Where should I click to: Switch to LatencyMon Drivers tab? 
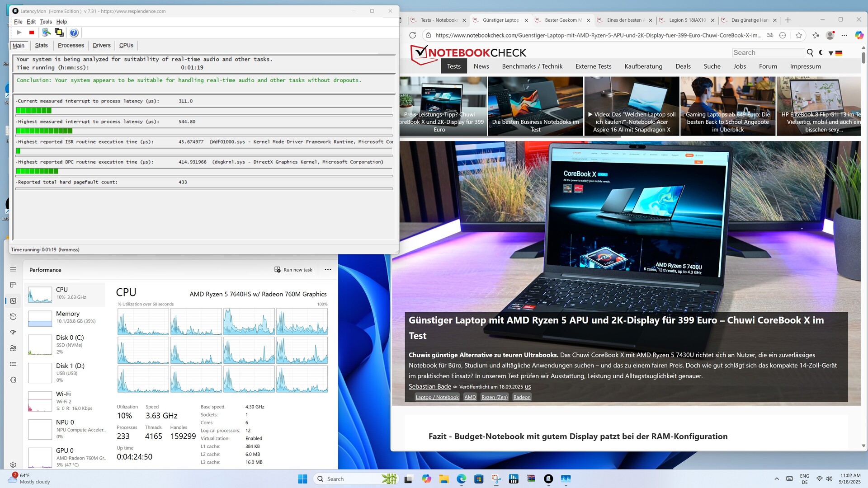101,45
